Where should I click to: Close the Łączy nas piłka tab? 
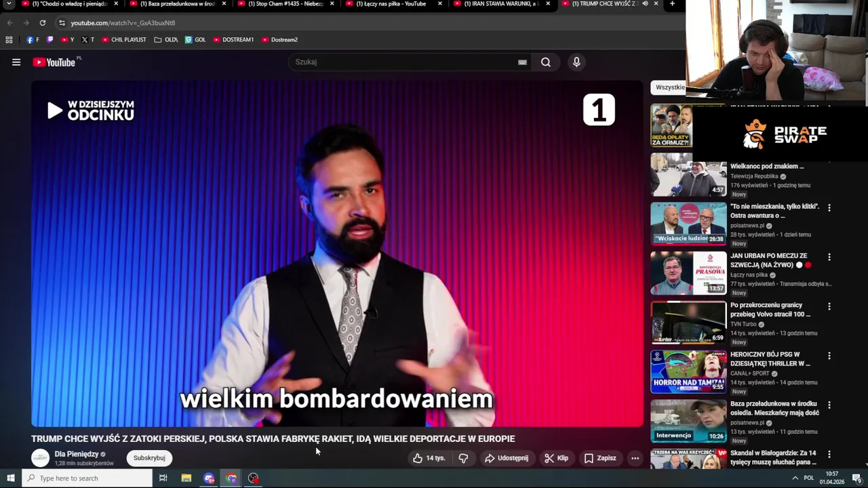click(x=440, y=4)
